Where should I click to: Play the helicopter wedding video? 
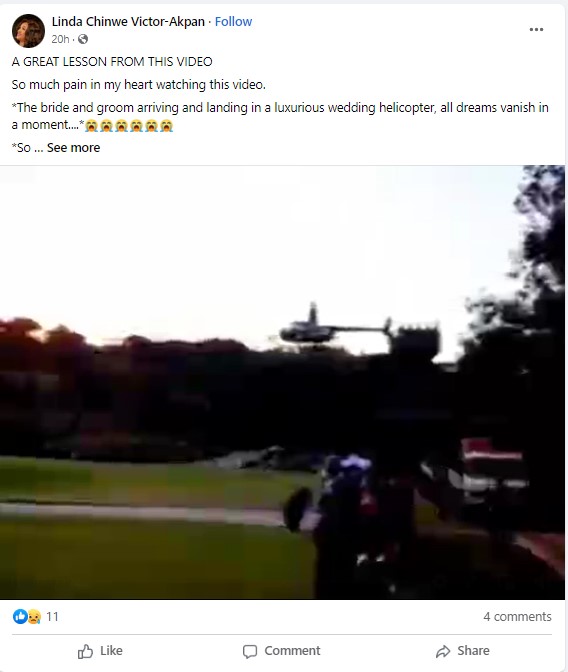pos(282,382)
